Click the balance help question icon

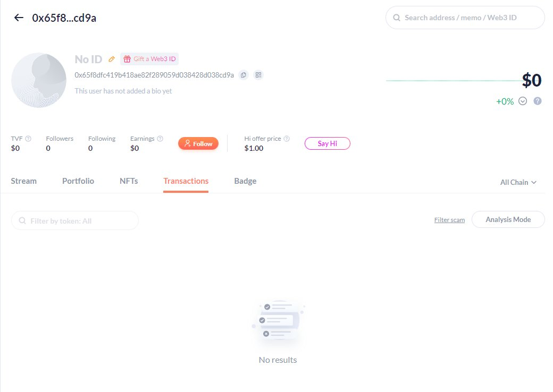click(537, 101)
